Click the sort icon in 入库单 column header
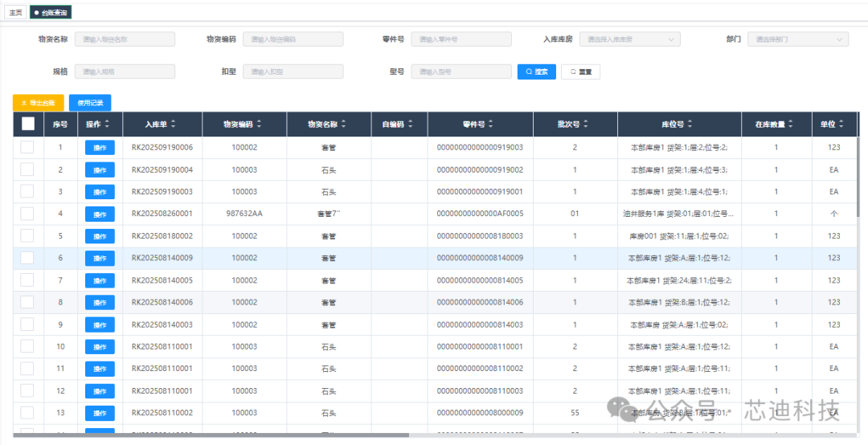The height and width of the screenshot is (445, 868). [173, 125]
